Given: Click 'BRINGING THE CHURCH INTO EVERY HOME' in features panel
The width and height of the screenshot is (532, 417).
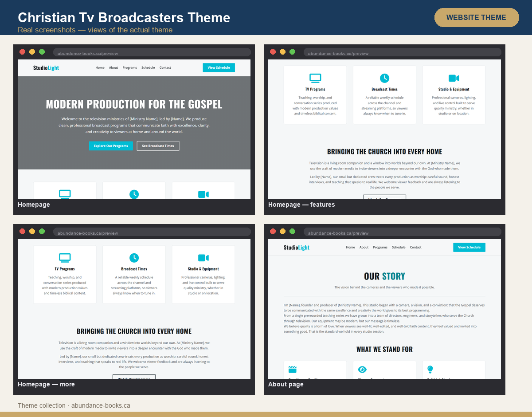Looking at the screenshot, I should click(384, 152).
